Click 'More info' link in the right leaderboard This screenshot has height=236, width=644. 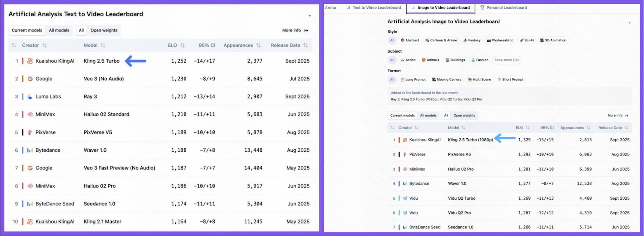618,115
